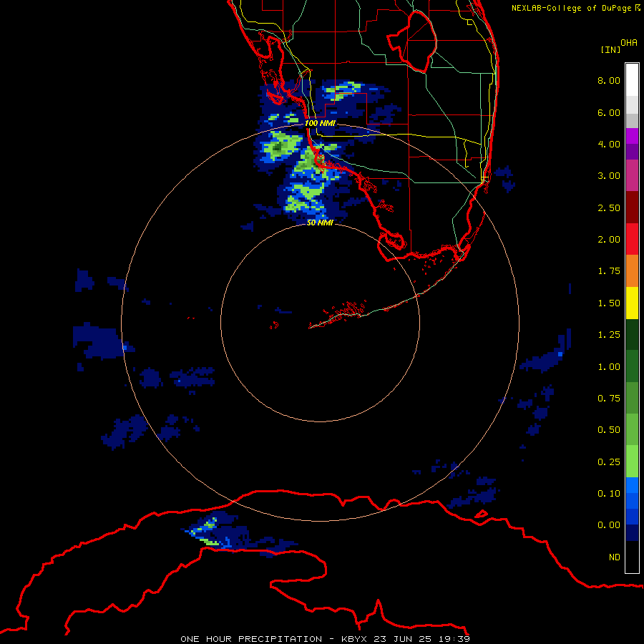Screen dimensions: 644x644
Task: Select the bright magenta legend swatch
Action: pos(632,136)
